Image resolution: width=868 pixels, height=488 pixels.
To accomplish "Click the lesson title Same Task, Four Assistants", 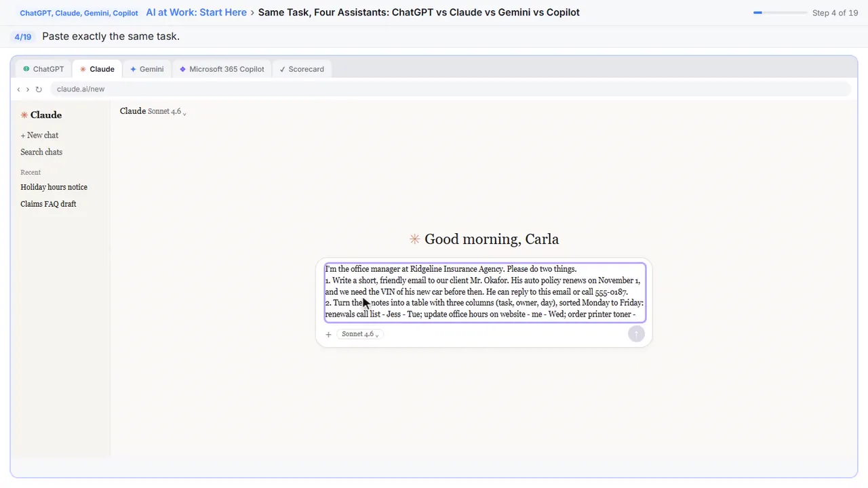I will tap(419, 12).
